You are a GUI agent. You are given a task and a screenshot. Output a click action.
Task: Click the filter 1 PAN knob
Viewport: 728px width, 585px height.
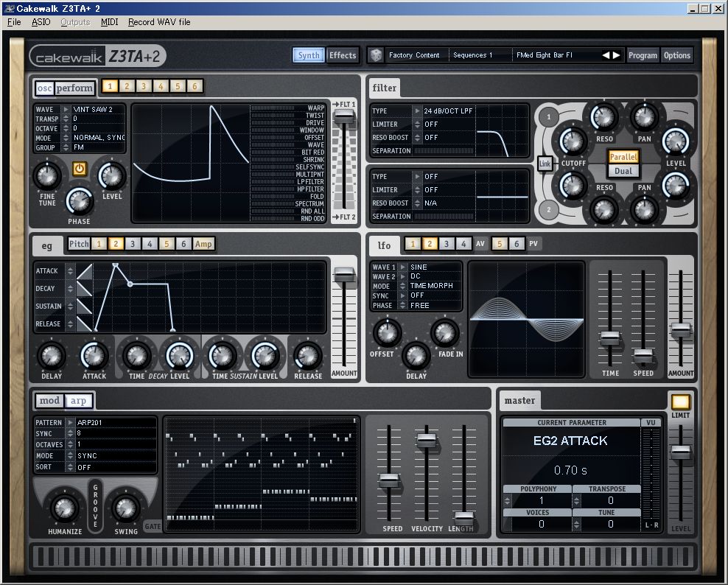[x=645, y=117]
